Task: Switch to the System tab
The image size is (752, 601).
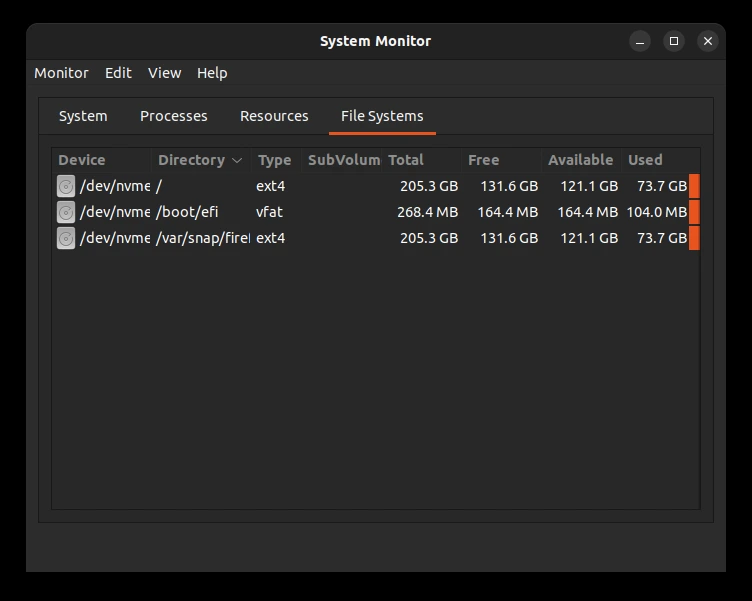Action: pos(83,116)
